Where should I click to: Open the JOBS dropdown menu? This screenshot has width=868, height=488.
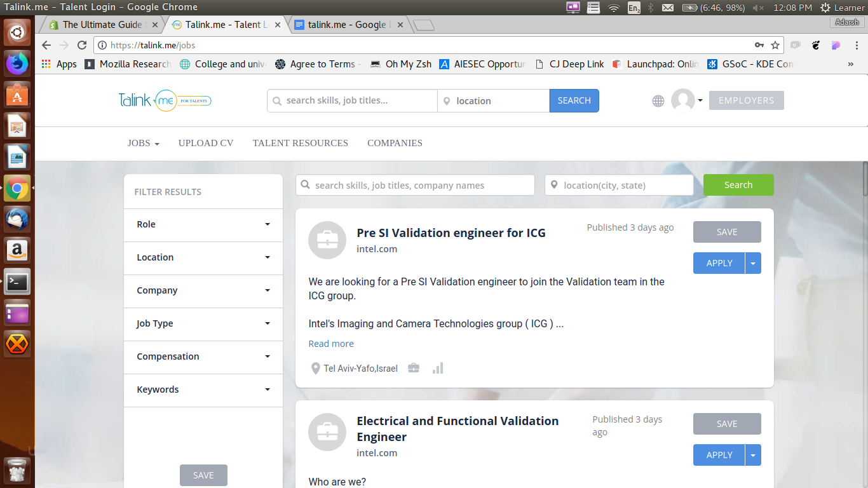pos(143,143)
